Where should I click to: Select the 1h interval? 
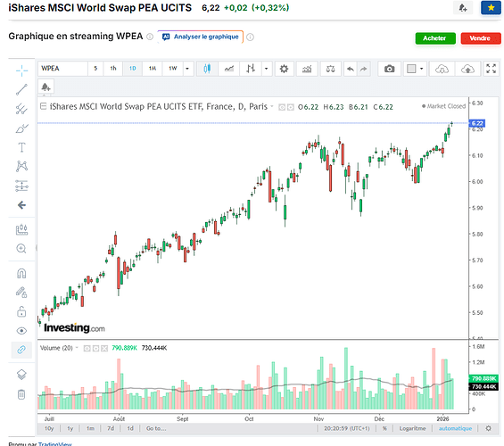[x=113, y=69]
